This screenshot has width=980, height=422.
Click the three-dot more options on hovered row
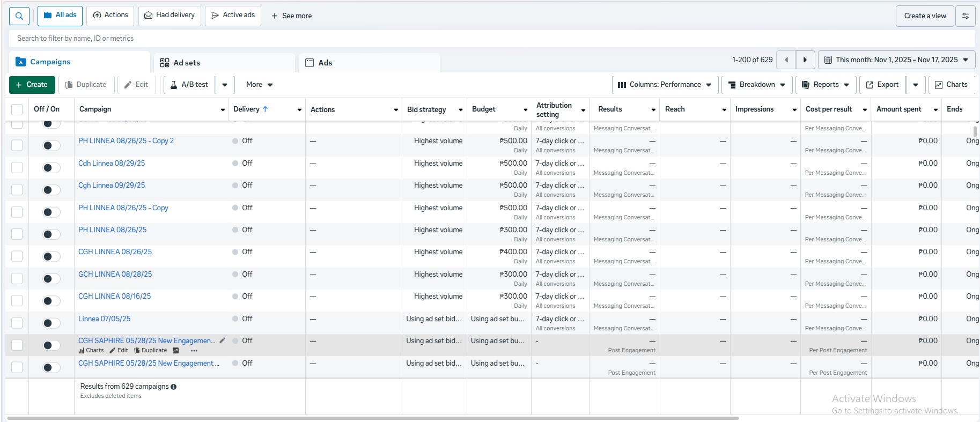194,351
